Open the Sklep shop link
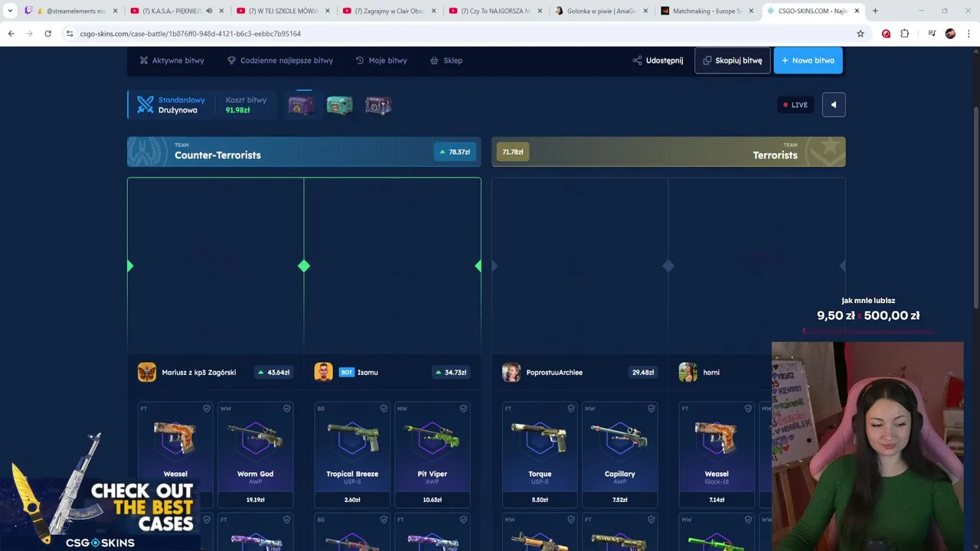This screenshot has width=980, height=551. click(x=446, y=60)
